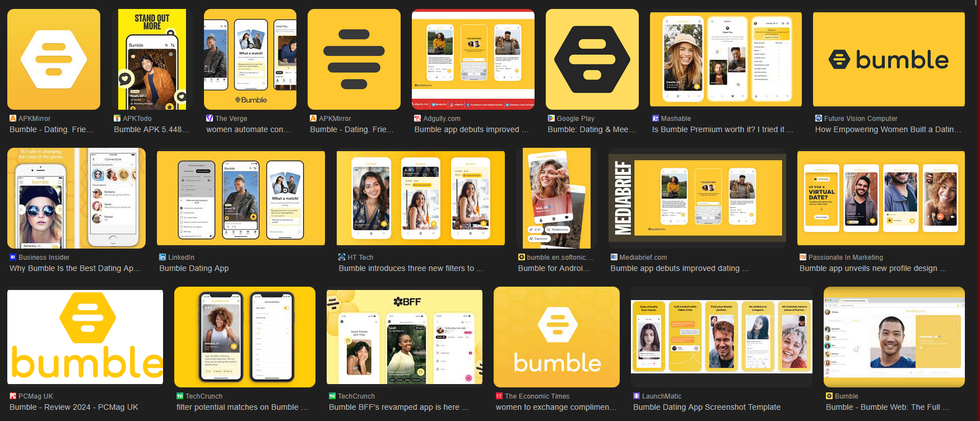980x421 pixels.
Task: Open 'Is Bumble Premium worth it?' link
Action: point(722,129)
